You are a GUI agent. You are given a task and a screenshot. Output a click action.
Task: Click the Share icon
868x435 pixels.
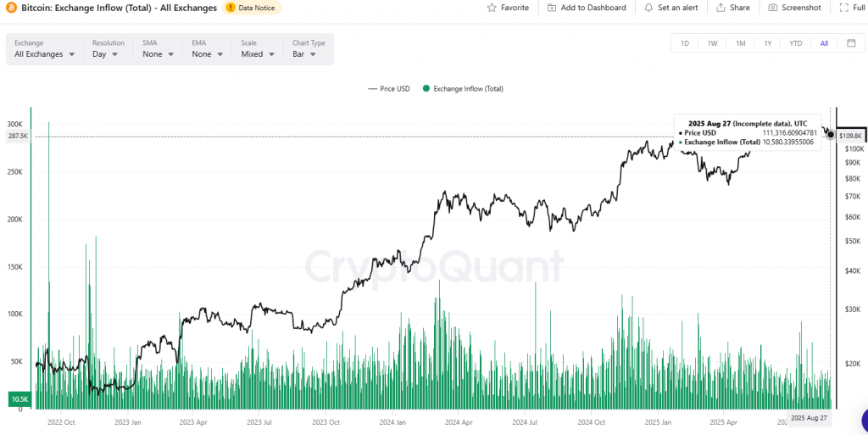[x=721, y=8]
